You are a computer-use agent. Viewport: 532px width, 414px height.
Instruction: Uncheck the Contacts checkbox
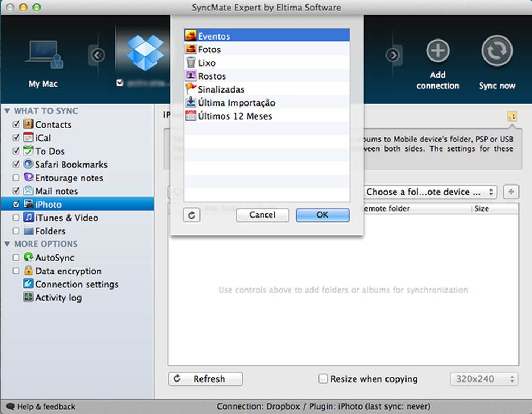point(16,124)
